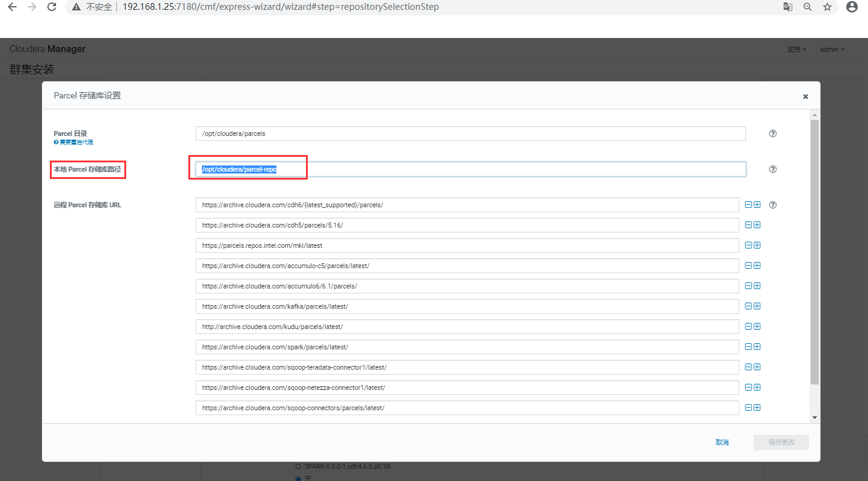The width and height of the screenshot is (868, 481).
Task: Click the kudu/parcels/latest URL field
Action: coord(467,327)
